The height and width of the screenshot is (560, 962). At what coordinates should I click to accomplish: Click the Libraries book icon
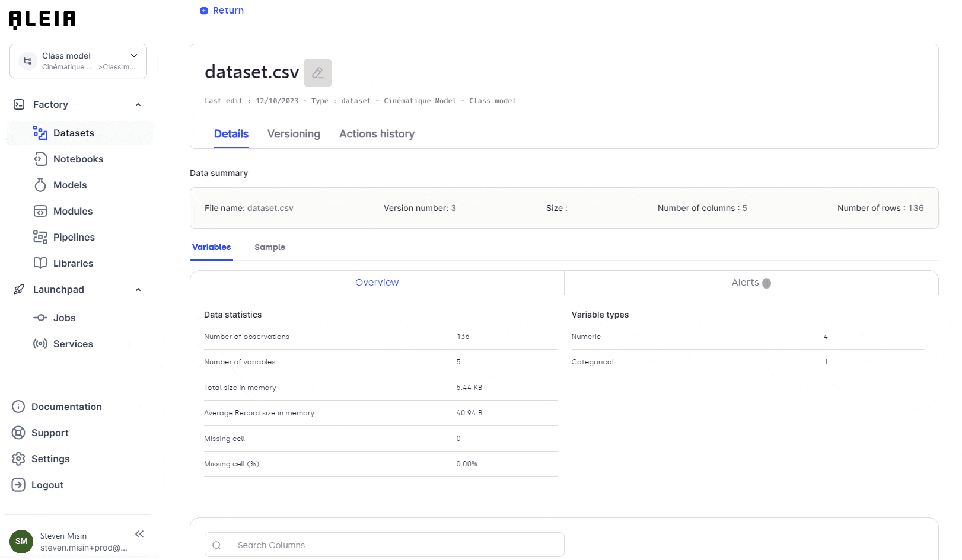pyautogui.click(x=40, y=263)
